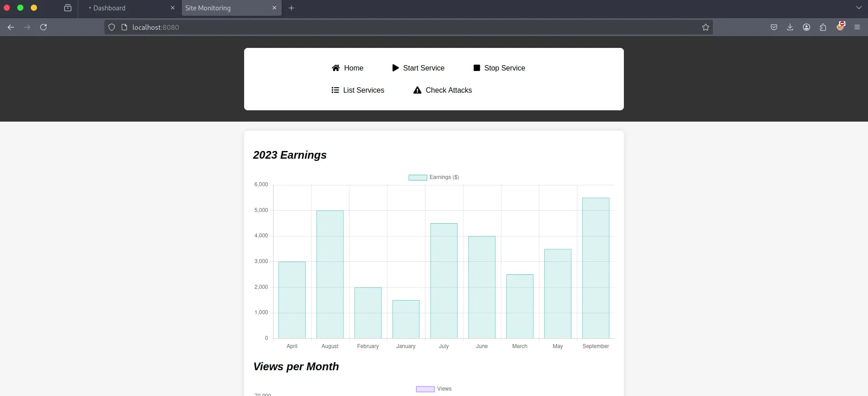Click the Stop Service square icon
Image resolution: width=868 pixels, height=396 pixels.
point(476,68)
